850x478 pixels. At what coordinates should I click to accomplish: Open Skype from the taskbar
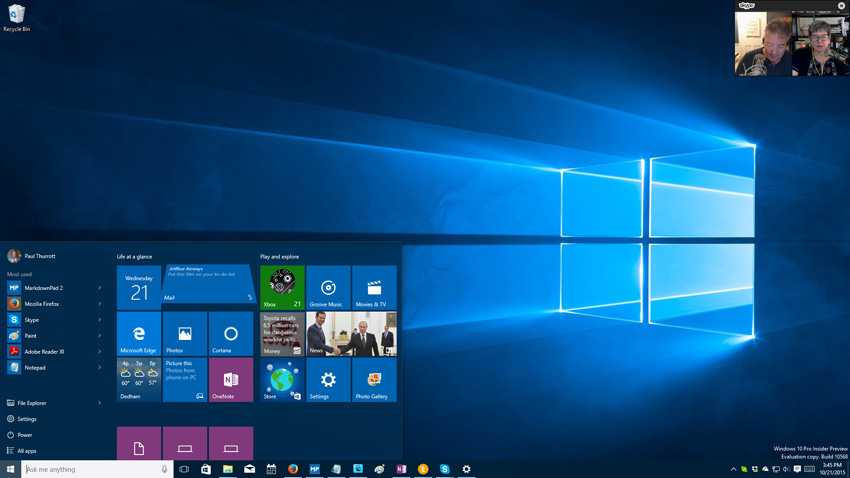pos(445,469)
